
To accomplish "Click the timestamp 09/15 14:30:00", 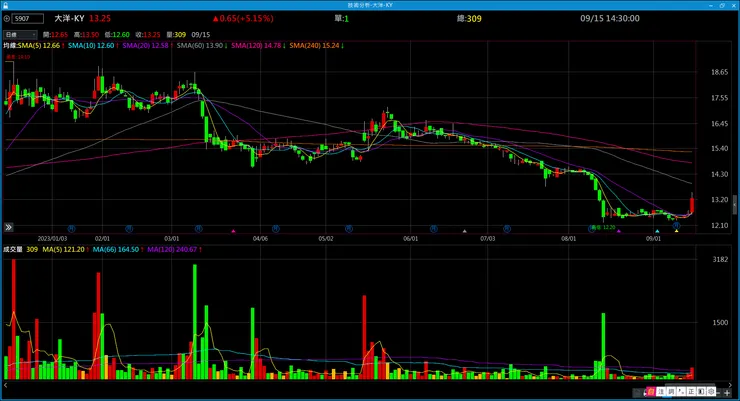I will (610, 18).
